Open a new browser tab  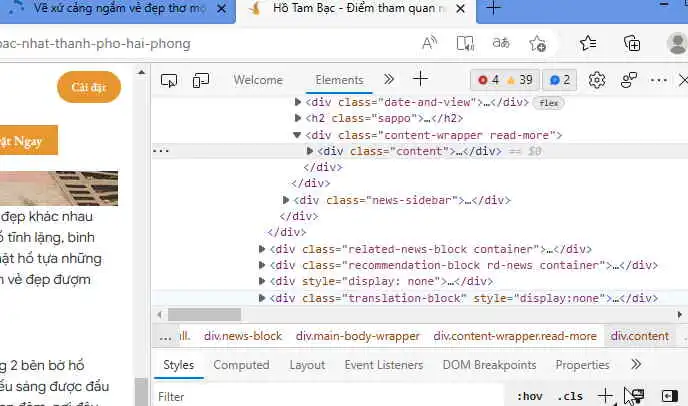tap(493, 8)
